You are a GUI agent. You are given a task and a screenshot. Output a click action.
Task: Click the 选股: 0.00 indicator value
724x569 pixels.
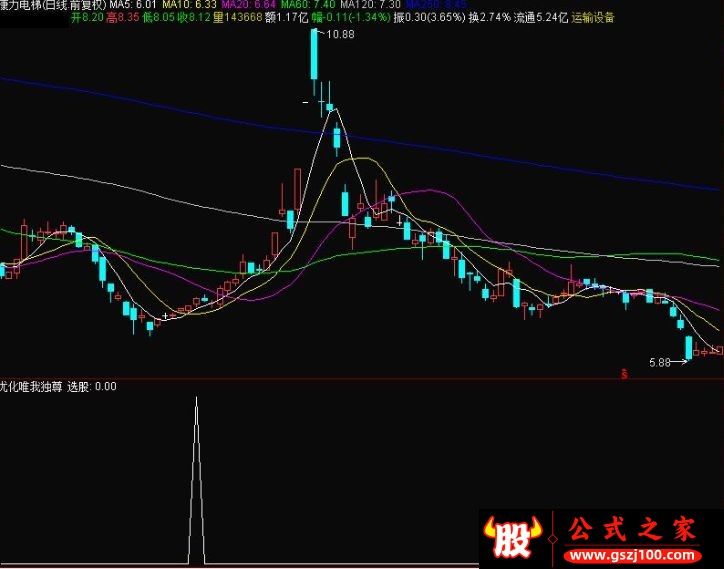click(x=92, y=387)
